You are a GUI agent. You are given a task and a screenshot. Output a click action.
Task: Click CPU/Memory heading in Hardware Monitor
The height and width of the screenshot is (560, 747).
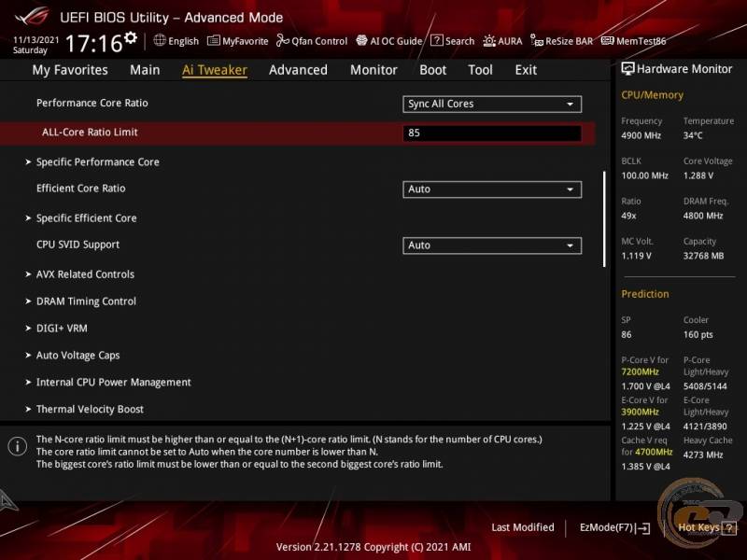[652, 95]
